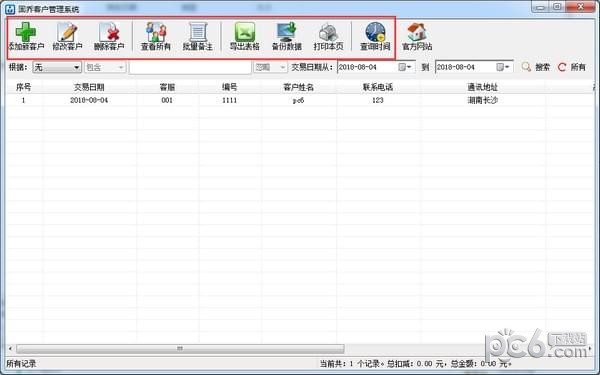Sort by 交易日期 column header
The image size is (600, 375).
pos(89,87)
